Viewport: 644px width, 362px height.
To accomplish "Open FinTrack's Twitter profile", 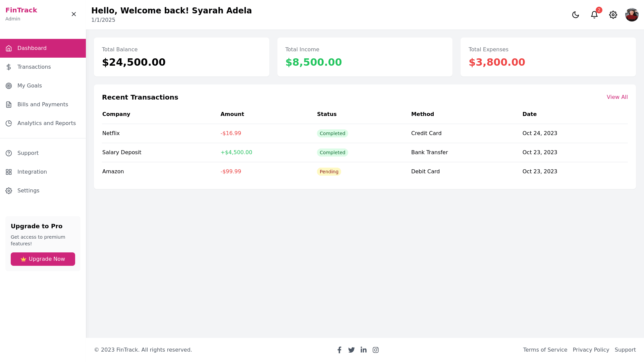I will pyautogui.click(x=352, y=350).
